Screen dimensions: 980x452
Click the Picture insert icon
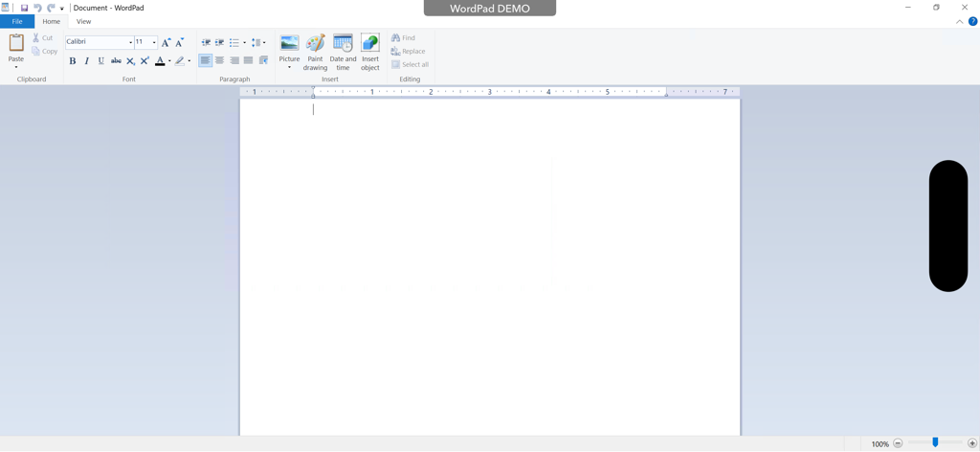(289, 43)
